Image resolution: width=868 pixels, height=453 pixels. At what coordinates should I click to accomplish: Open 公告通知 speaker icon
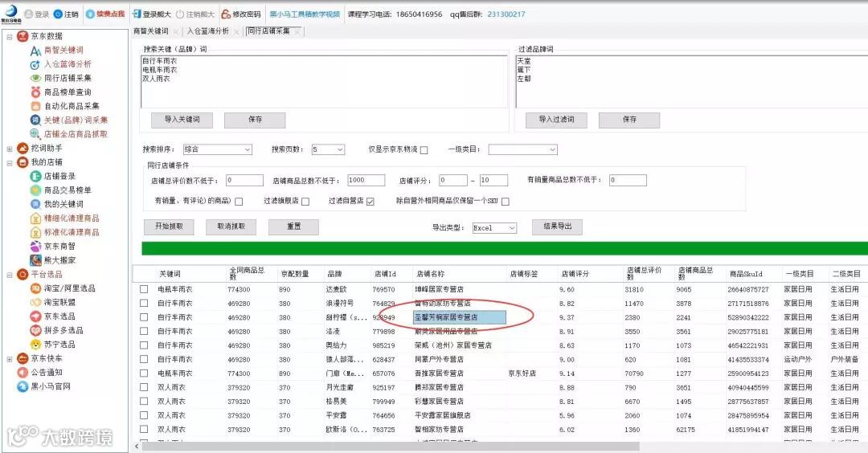23,372
